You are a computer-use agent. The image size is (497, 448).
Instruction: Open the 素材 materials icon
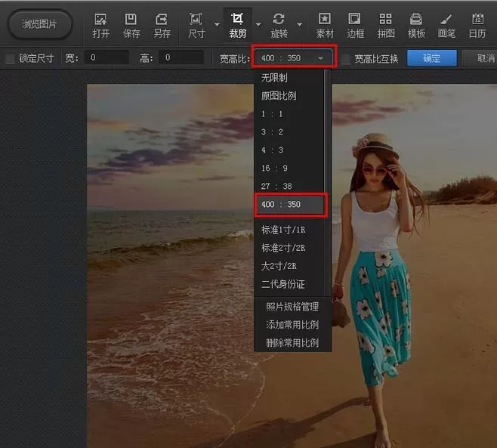tap(325, 26)
